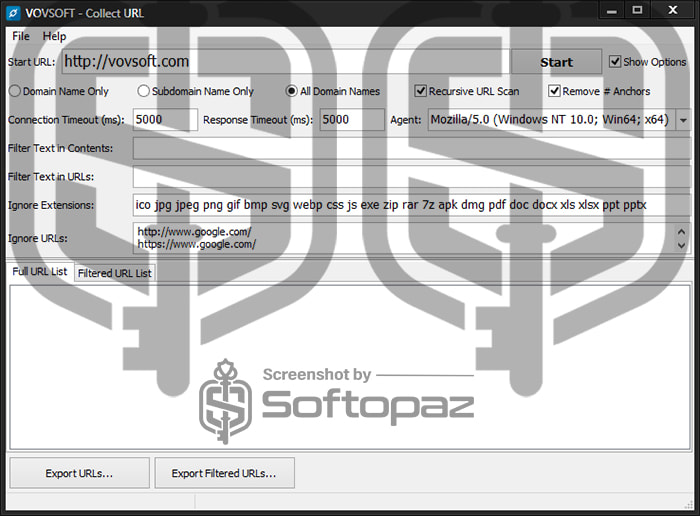Close the Collect URL window
This screenshot has height=516, width=700.
pos(673,11)
